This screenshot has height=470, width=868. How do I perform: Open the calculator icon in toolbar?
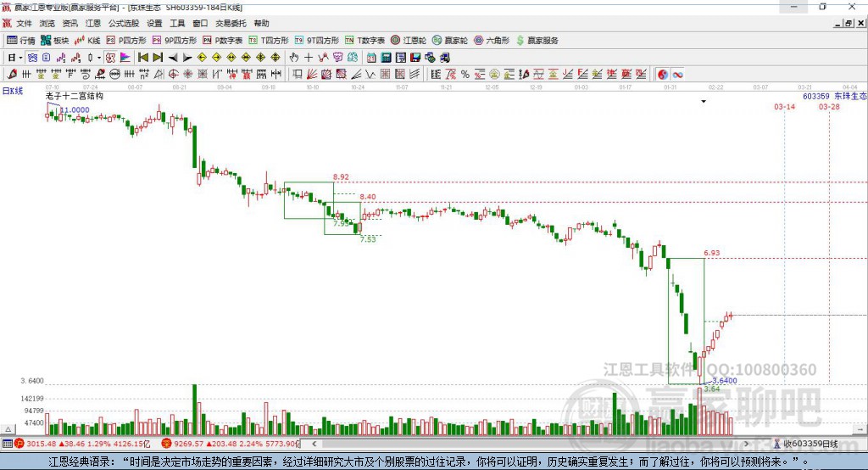click(386, 57)
